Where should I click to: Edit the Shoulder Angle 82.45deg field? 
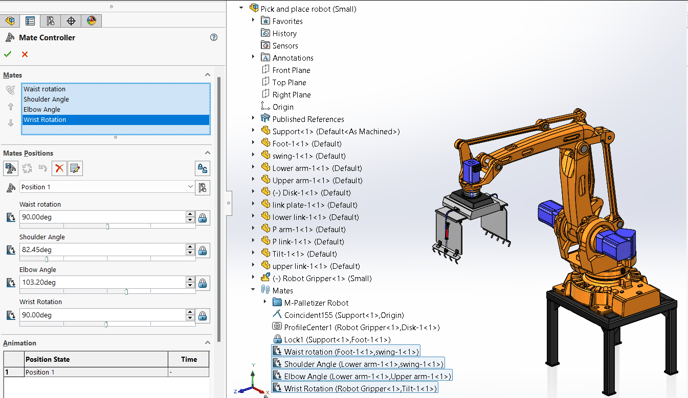(x=103, y=250)
